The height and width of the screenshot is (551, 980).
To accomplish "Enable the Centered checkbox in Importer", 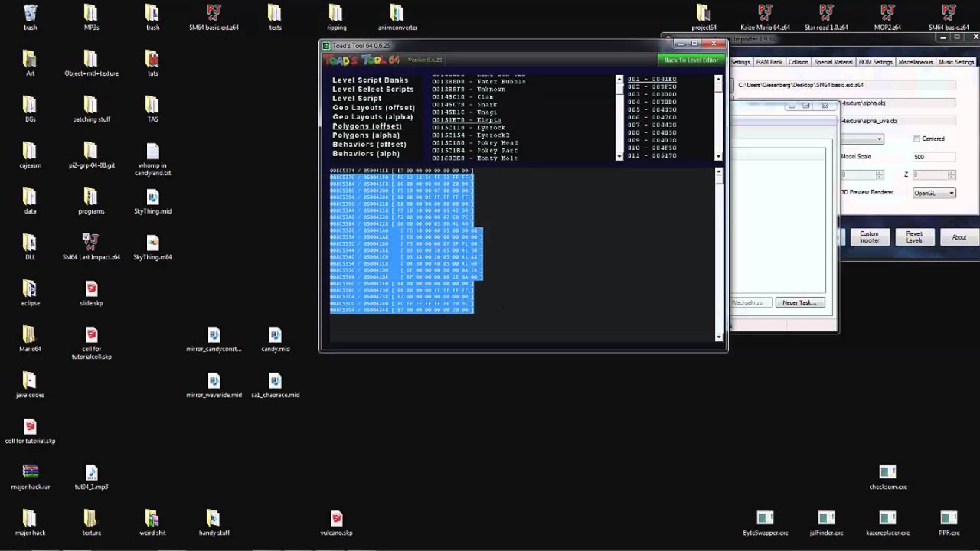I will pos(916,139).
